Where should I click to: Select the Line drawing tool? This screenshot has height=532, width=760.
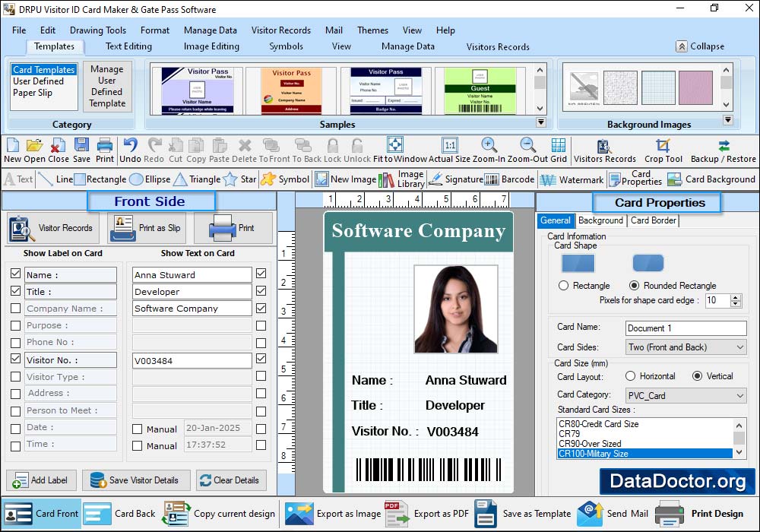(x=55, y=179)
